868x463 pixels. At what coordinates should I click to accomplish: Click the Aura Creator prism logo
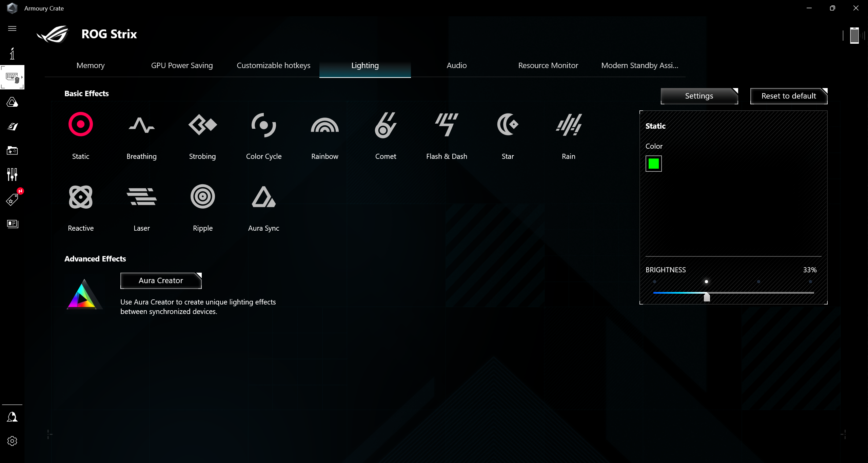[84, 294]
